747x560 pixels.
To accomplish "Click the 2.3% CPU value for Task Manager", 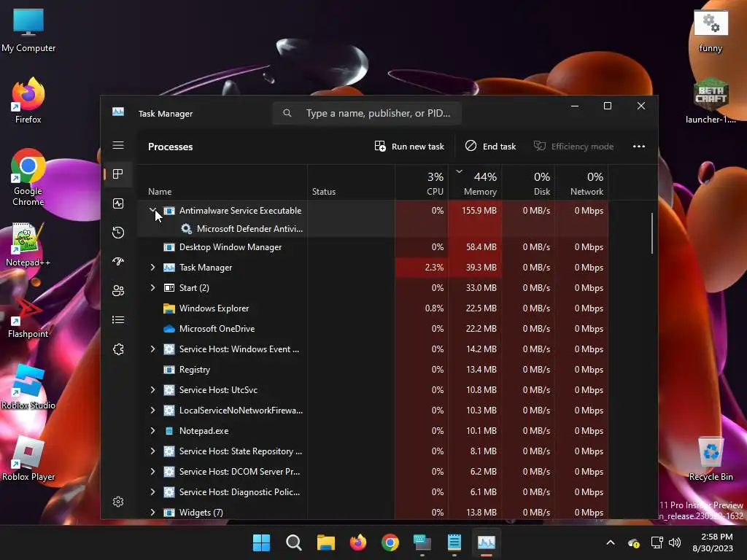I will [x=434, y=268].
